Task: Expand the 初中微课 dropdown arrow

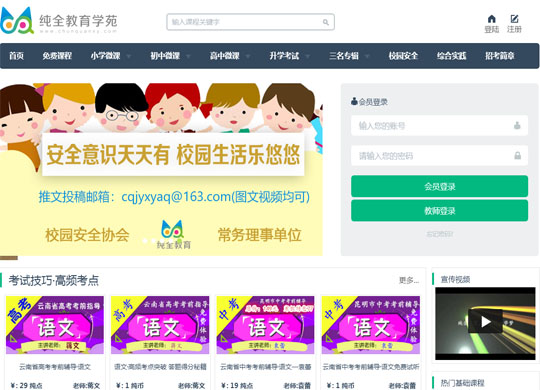Action: click(188, 56)
